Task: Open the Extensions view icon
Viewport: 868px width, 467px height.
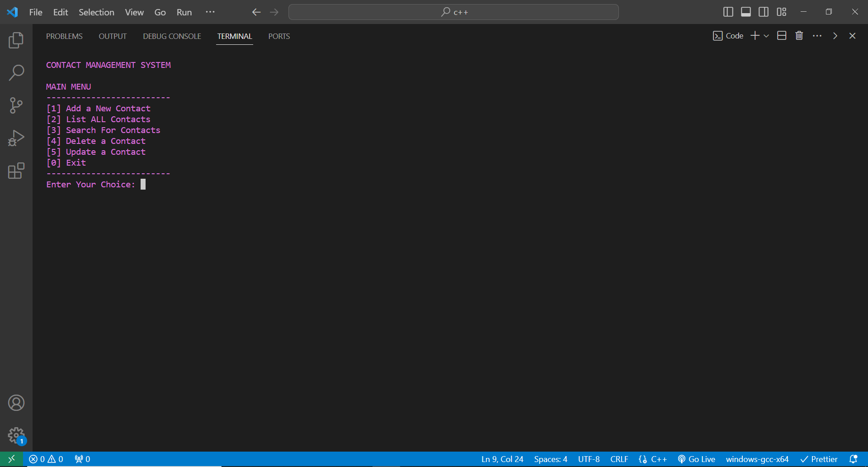Action: (x=16, y=171)
